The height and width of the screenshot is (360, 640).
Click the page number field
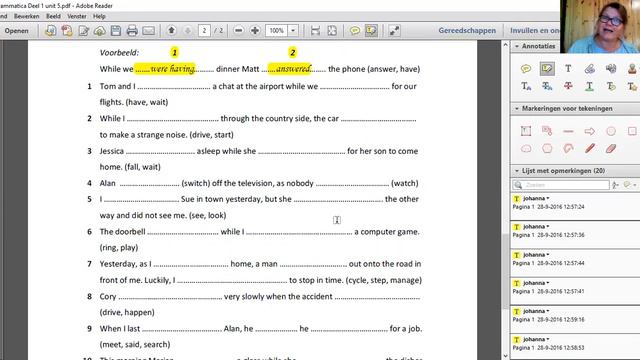tap(204, 31)
